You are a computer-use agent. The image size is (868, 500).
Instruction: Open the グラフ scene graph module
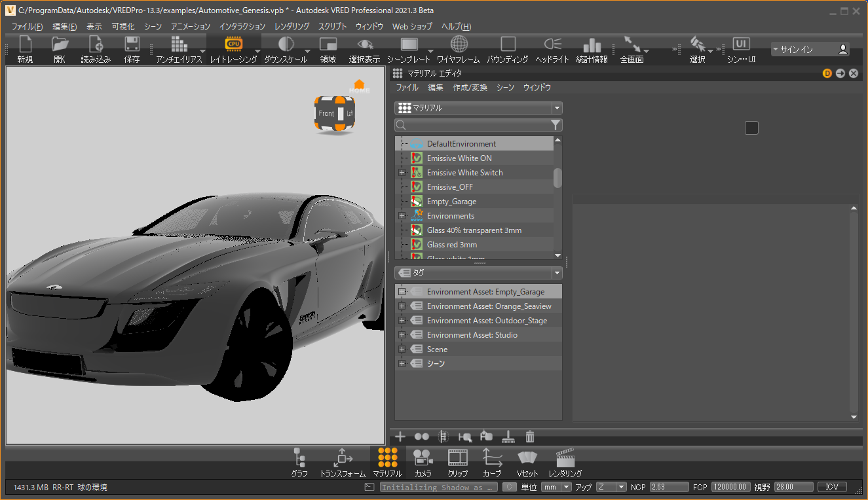pos(299,457)
